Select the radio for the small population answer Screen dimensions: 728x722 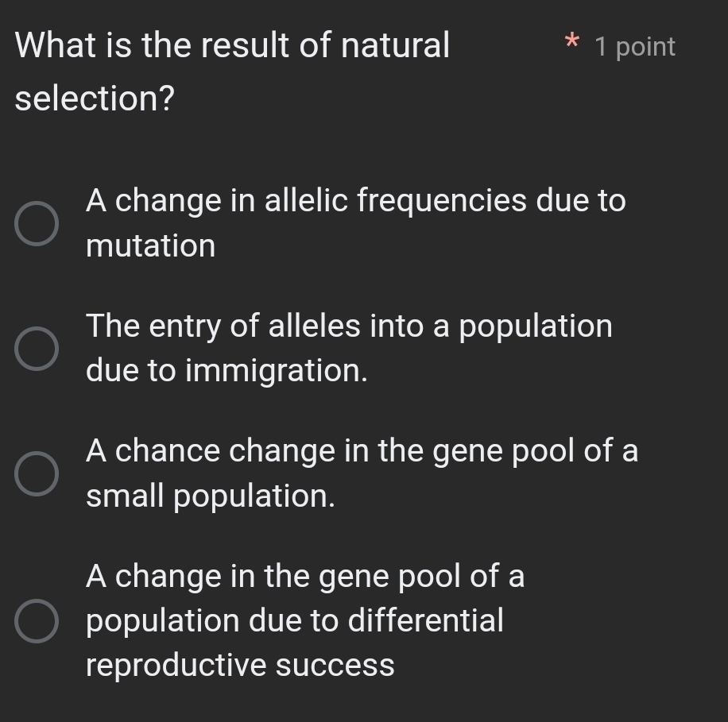pos(37,473)
